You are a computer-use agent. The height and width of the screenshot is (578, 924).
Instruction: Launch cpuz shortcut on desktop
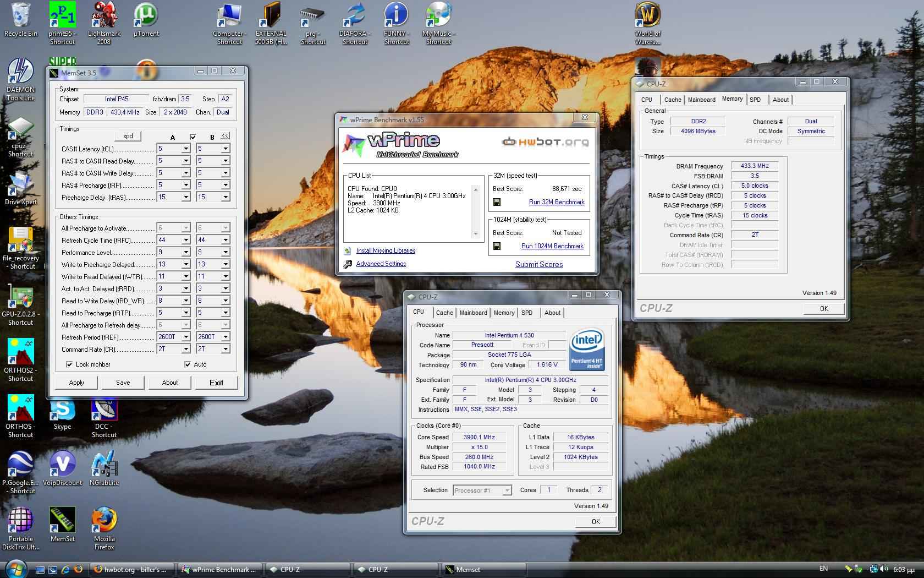[20, 137]
